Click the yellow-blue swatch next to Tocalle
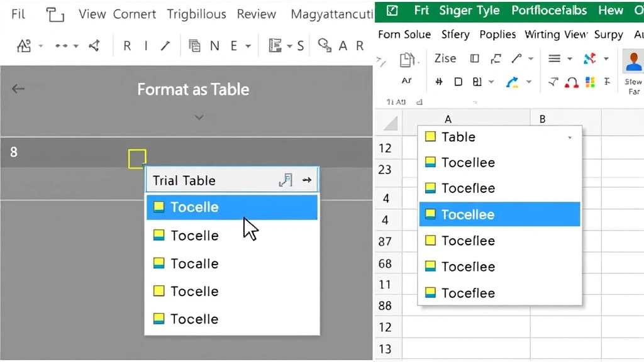 [158, 263]
